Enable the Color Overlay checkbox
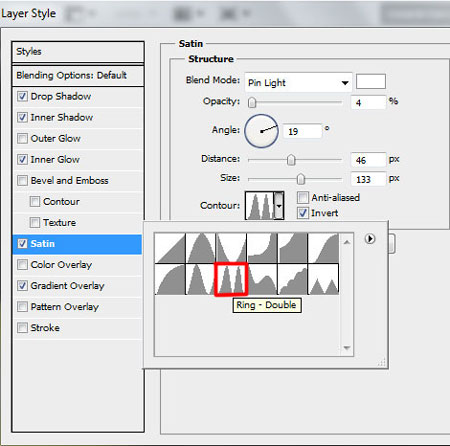The height and width of the screenshot is (446, 450). click(22, 265)
